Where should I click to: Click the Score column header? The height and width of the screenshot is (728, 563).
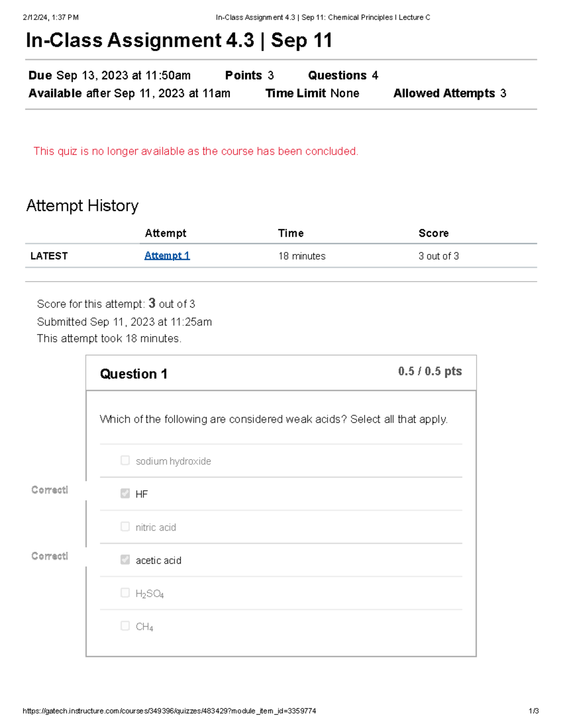click(x=434, y=233)
